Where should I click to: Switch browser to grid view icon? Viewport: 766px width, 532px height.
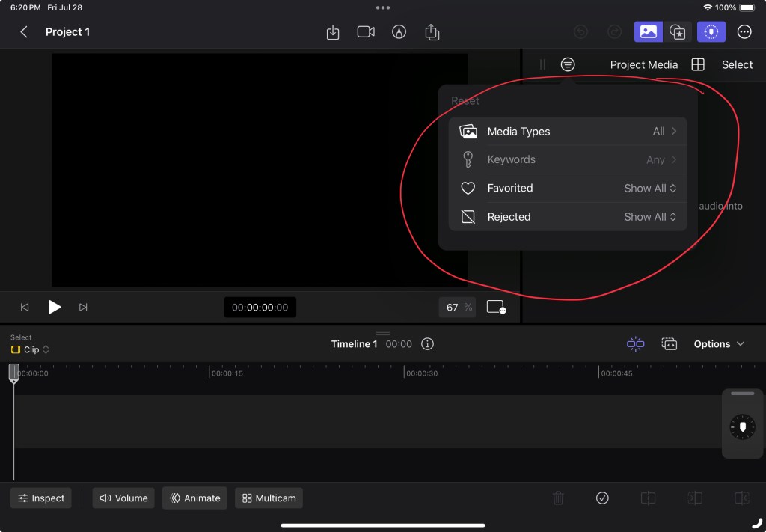click(x=698, y=64)
